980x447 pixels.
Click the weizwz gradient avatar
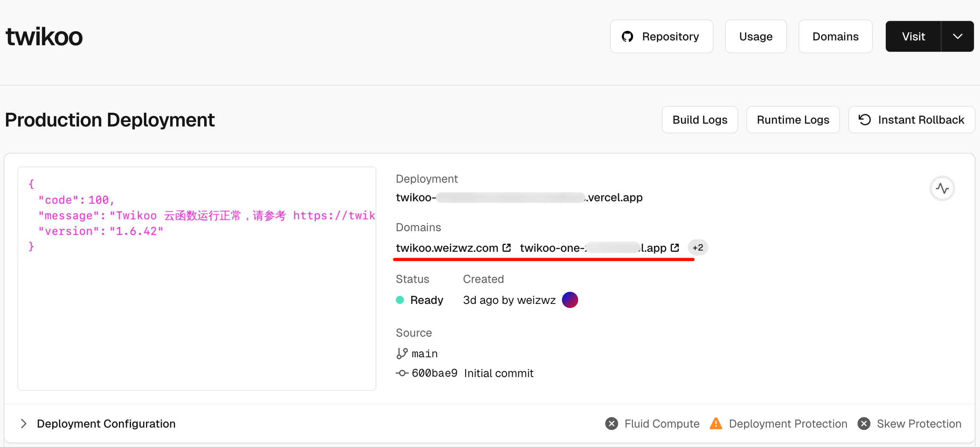(570, 300)
